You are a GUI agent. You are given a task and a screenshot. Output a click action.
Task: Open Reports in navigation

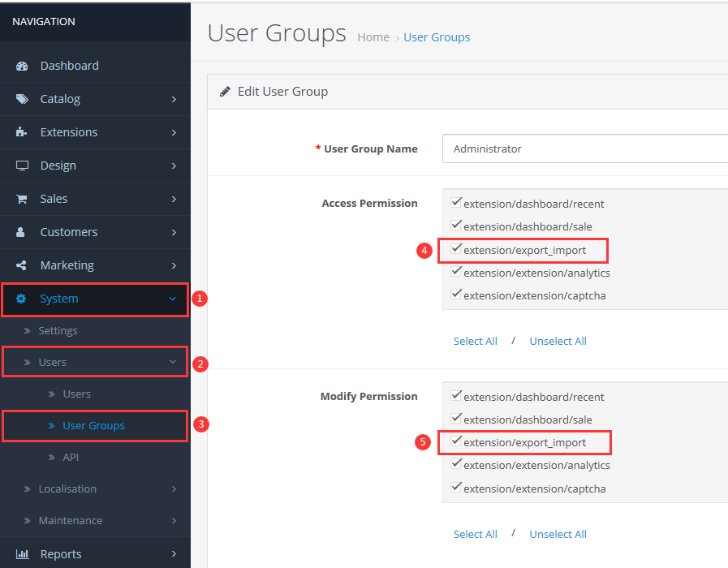point(95,553)
